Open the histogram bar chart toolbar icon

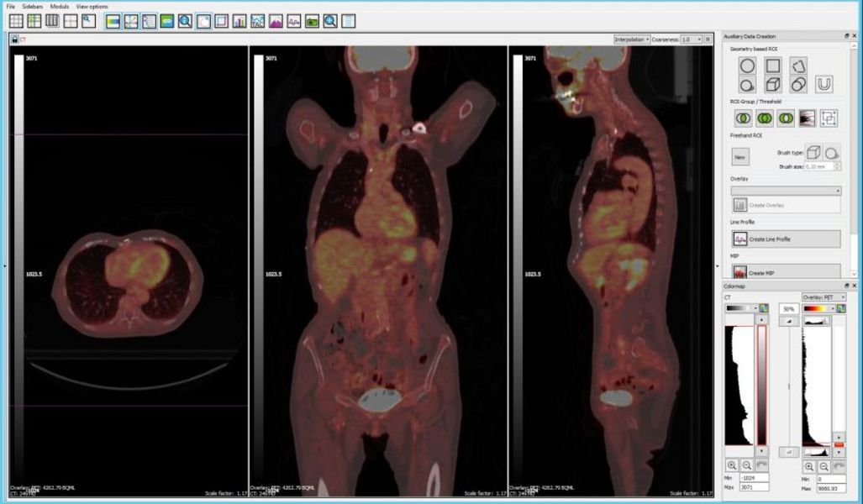pyautogui.click(x=239, y=21)
